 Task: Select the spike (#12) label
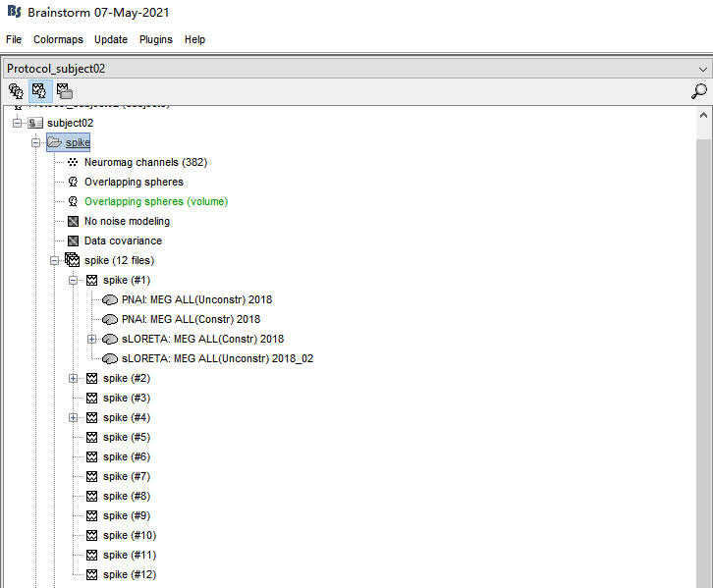(130, 574)
